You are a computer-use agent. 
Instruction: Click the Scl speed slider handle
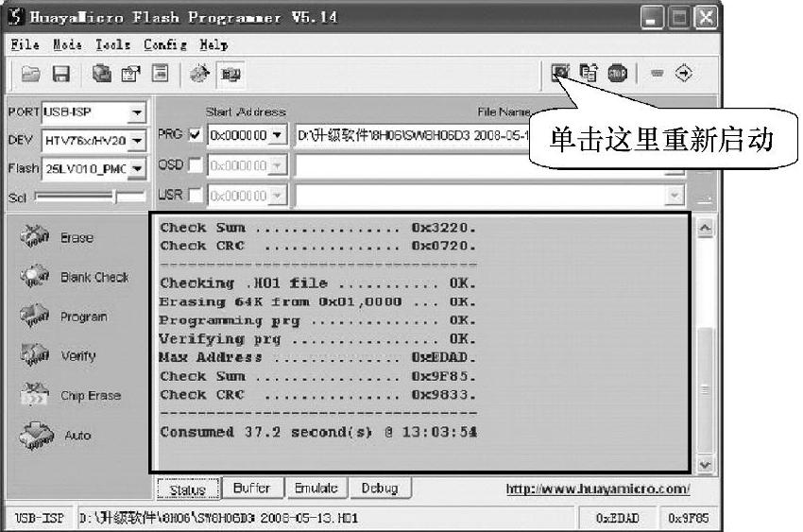pos(116,197)
